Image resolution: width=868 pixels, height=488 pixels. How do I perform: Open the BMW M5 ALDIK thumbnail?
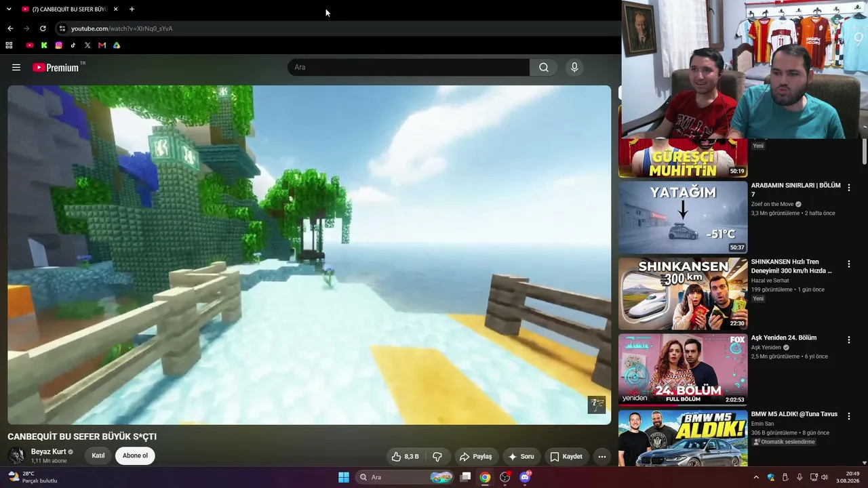pos(683,438)
